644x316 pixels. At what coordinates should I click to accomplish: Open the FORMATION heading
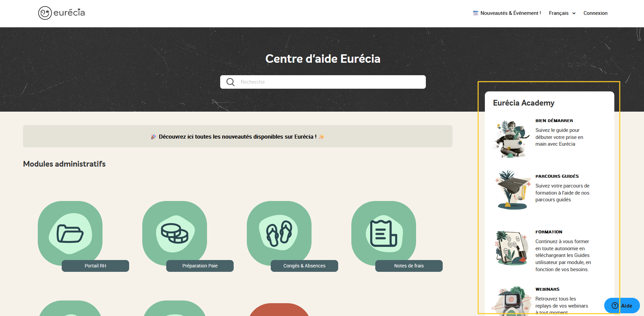click(x=549, y=232)
